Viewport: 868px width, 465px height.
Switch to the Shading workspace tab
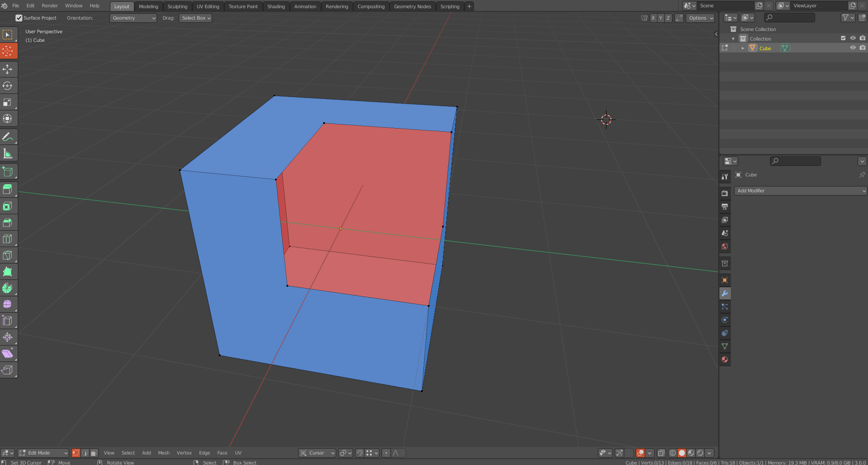coord(276,6)
